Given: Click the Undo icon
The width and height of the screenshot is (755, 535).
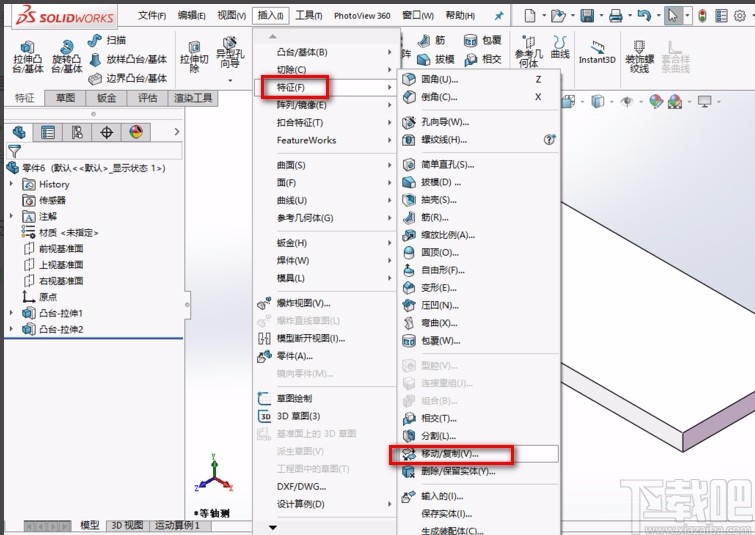Looking at the screenshot, I should click(x=644, y=16).
